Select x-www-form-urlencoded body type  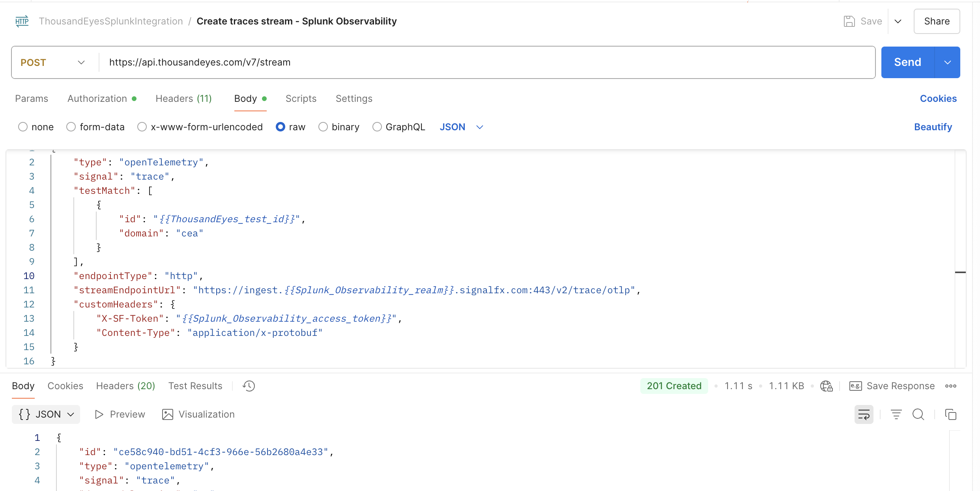pos(142,127)
